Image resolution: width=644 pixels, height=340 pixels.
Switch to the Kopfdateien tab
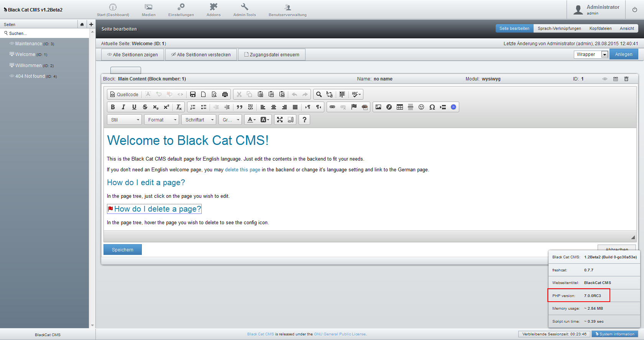pyautogui.click(x=601, y=28)
